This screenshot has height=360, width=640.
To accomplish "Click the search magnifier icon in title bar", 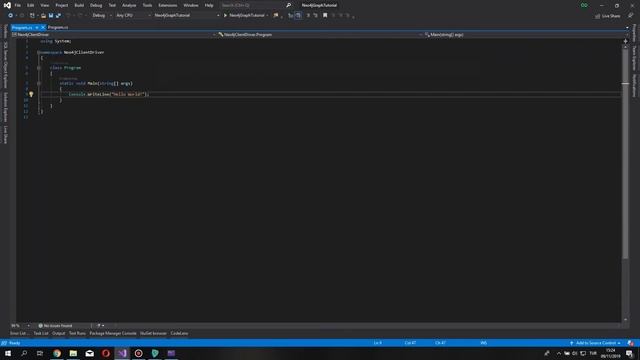I will tap(289, 5).
